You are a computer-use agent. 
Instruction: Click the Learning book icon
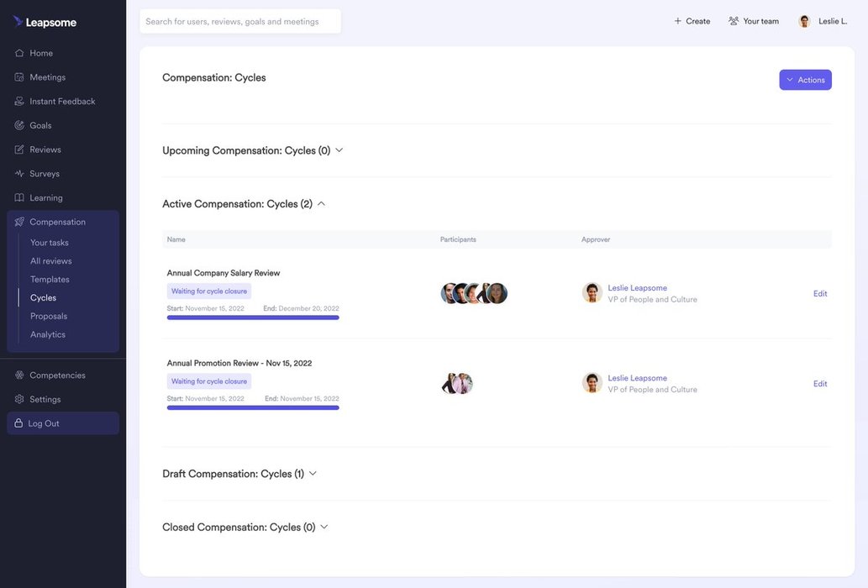click(19, 197)
